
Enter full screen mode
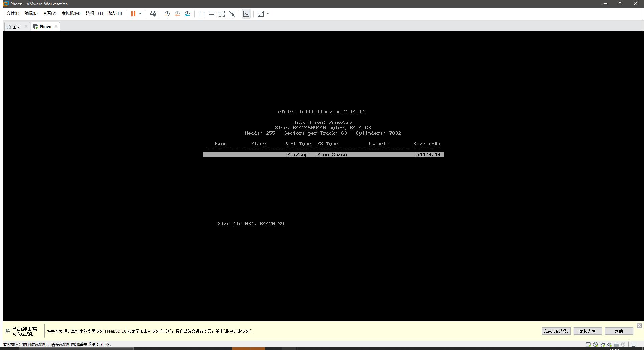(x=260, y=14)
